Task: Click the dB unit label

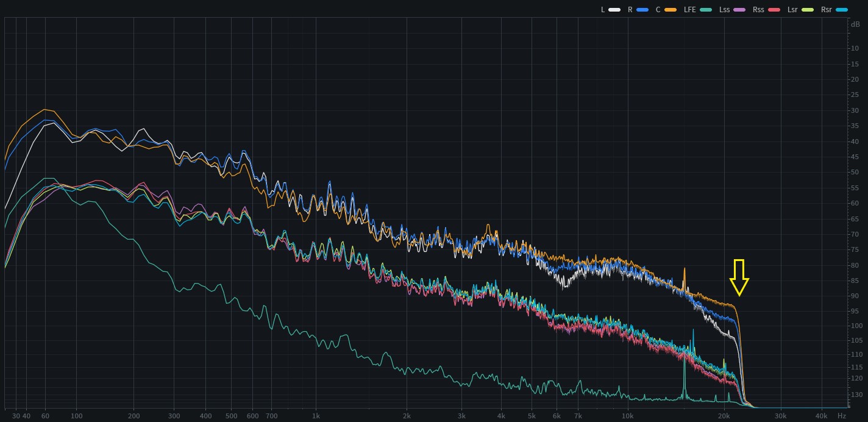Action: point(855,24)
